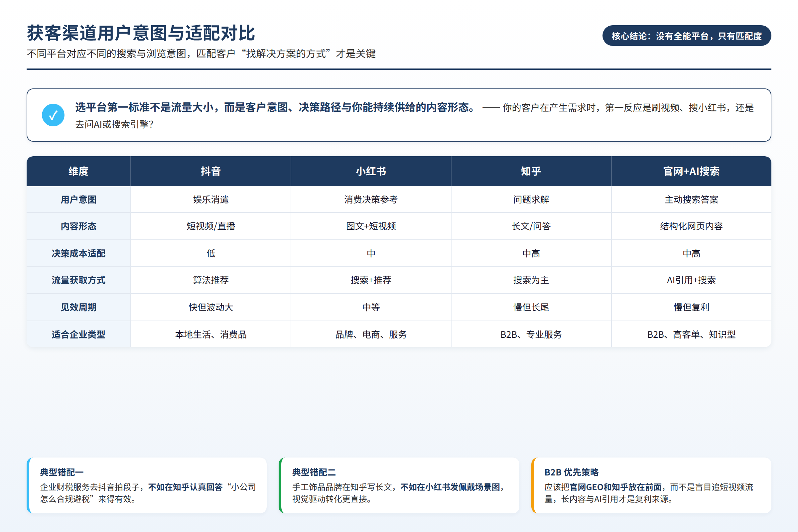Click the B2B、专业服务 cell

tap(531, 334)
